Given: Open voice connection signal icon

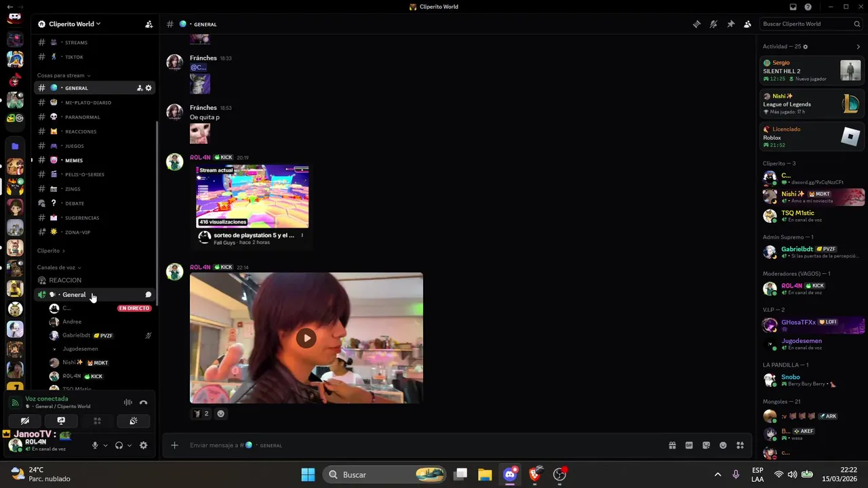Looking at the screenshot, I should [x=15, y=403].
